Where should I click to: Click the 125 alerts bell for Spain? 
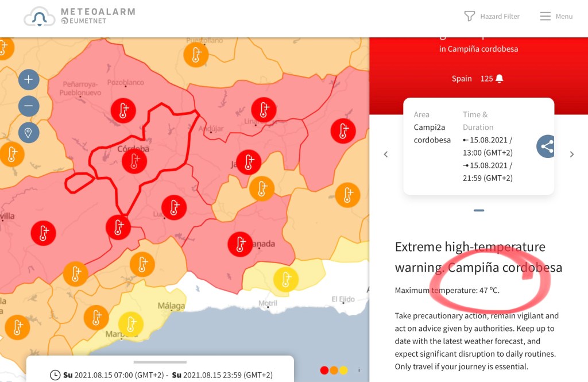492,79
